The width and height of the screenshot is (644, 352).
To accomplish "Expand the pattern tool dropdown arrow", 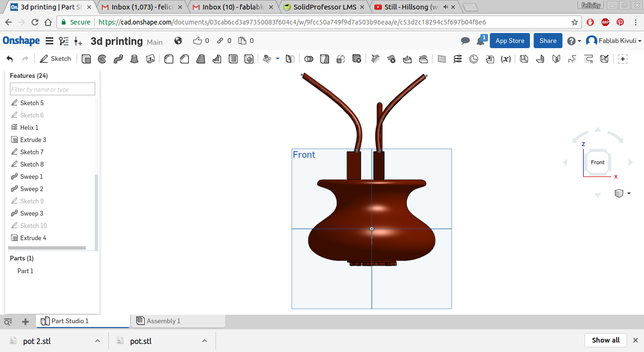I will pyautogui.click(x=277, y=59).
